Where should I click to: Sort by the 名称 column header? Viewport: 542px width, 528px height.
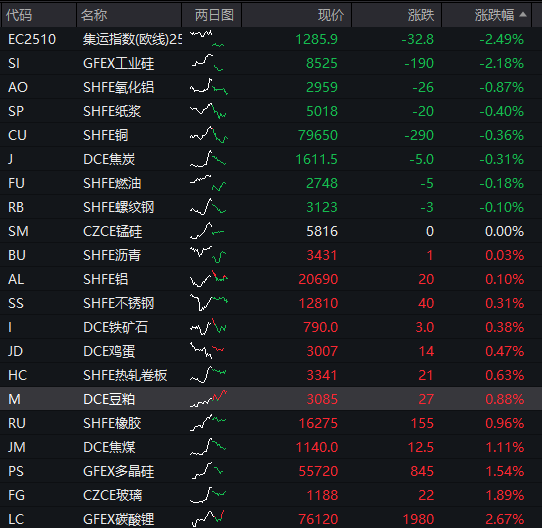[129, 15]
